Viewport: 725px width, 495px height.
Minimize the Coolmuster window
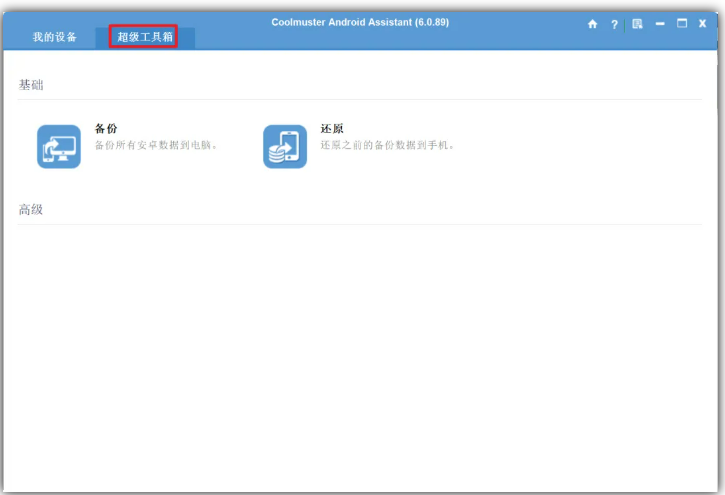pos(660,24)
